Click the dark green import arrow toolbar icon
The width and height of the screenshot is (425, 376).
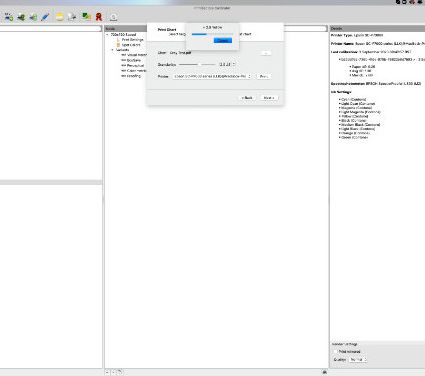point(21,17)
